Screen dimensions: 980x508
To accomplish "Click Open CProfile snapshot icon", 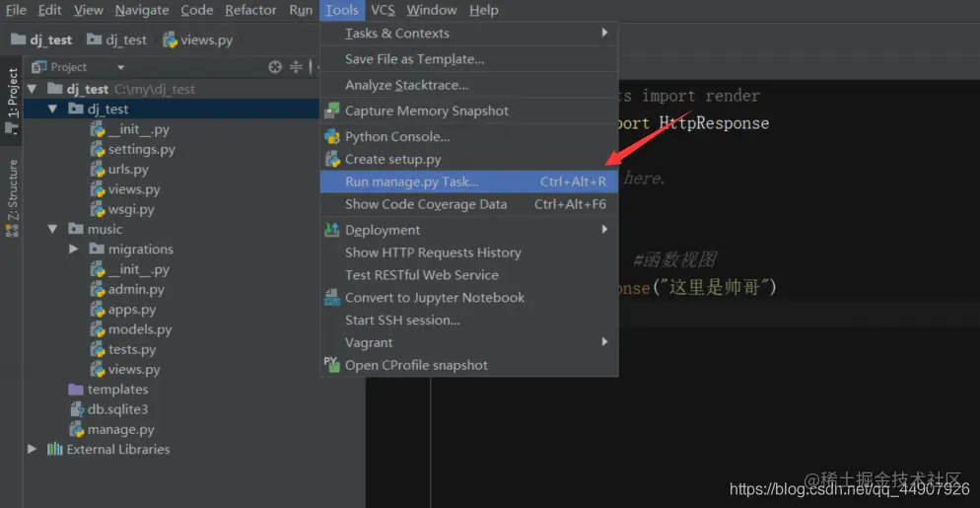I will (332, 365).
